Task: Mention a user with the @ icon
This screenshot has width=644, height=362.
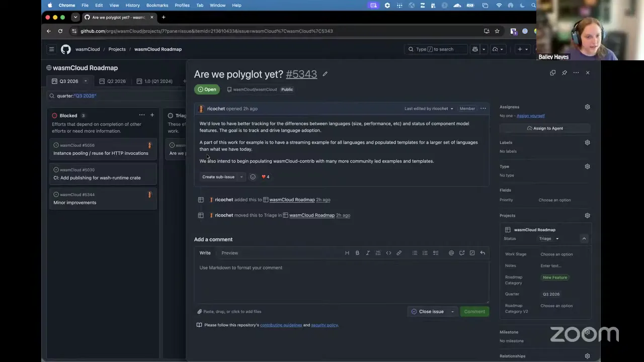Action: coord(451,253)
